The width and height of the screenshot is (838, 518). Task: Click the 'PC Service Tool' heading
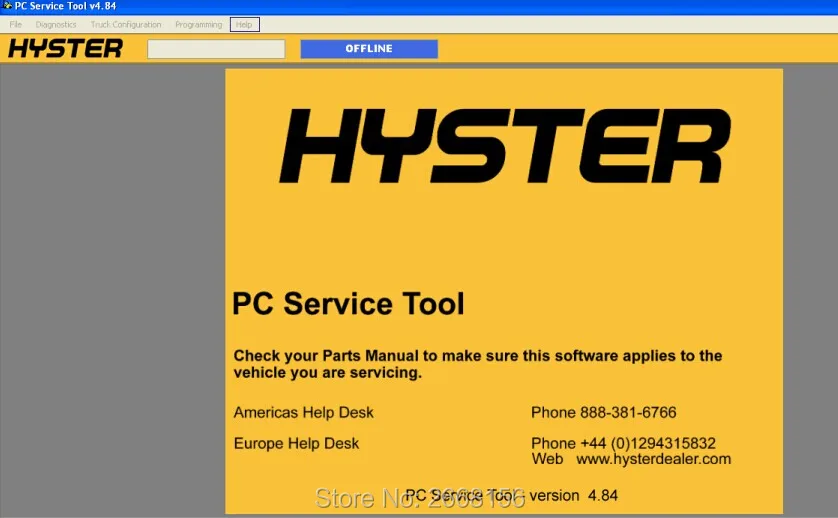coord(348,304)
